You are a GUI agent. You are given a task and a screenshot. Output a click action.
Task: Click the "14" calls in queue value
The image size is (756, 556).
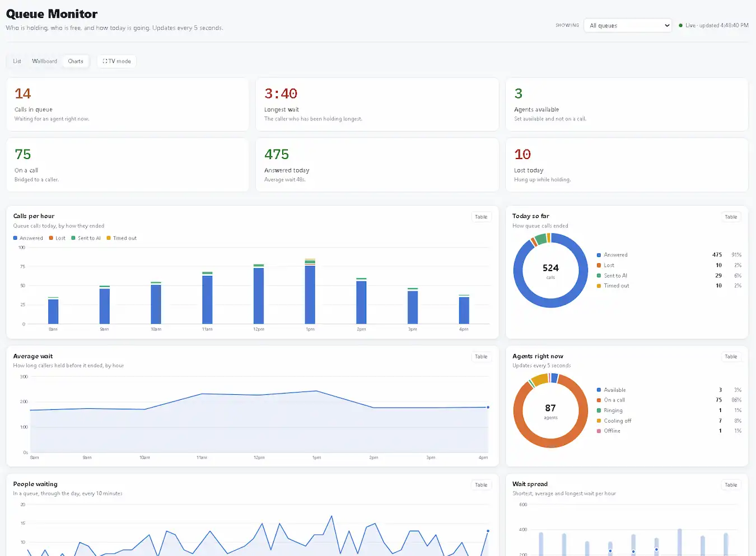(23, 94)
